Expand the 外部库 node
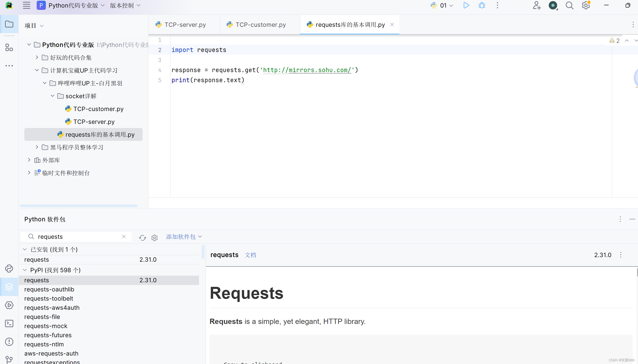The height and width of the screenshot is (364, 638). coord(29,160)
